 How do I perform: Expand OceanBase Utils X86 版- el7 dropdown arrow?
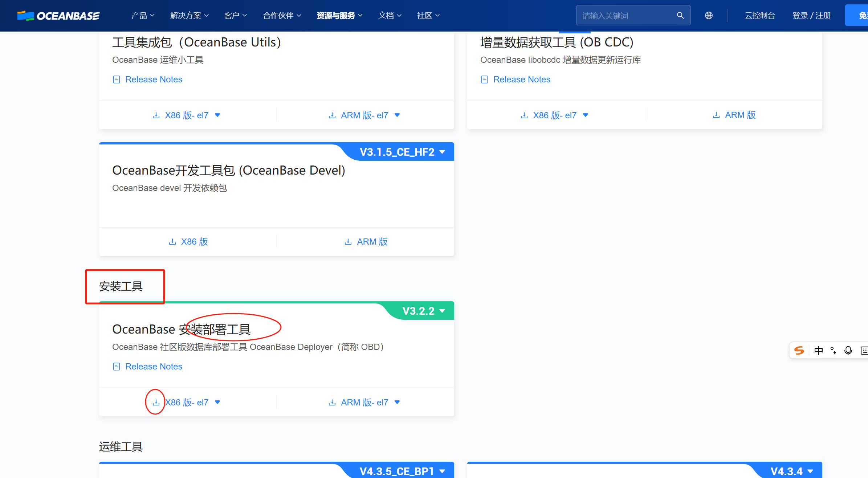217,115
